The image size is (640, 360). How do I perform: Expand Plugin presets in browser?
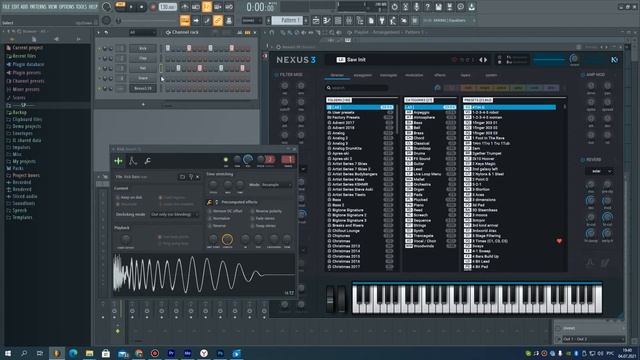coord(26,73)
